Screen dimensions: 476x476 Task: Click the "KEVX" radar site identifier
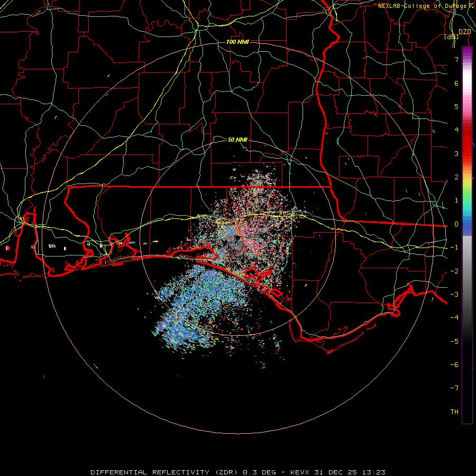click(300, 472)
